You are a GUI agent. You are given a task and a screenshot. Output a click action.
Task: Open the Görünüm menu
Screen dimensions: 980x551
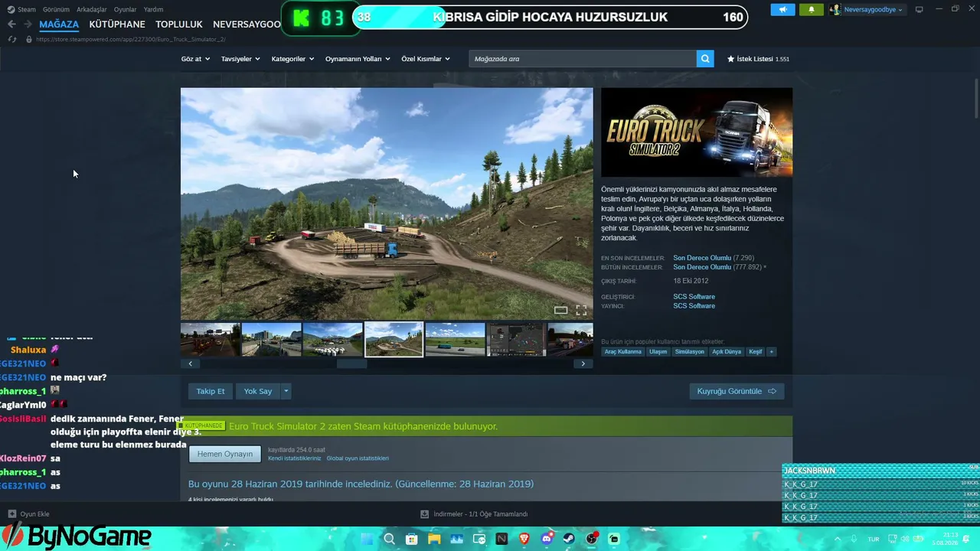click(57, 10)
